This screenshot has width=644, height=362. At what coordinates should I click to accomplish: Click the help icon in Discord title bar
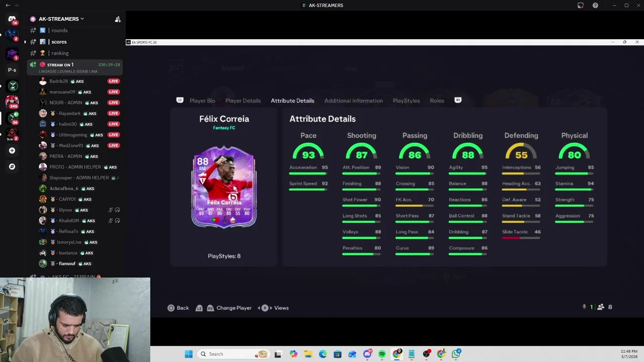pyautogui.click(x=595, y=6)
